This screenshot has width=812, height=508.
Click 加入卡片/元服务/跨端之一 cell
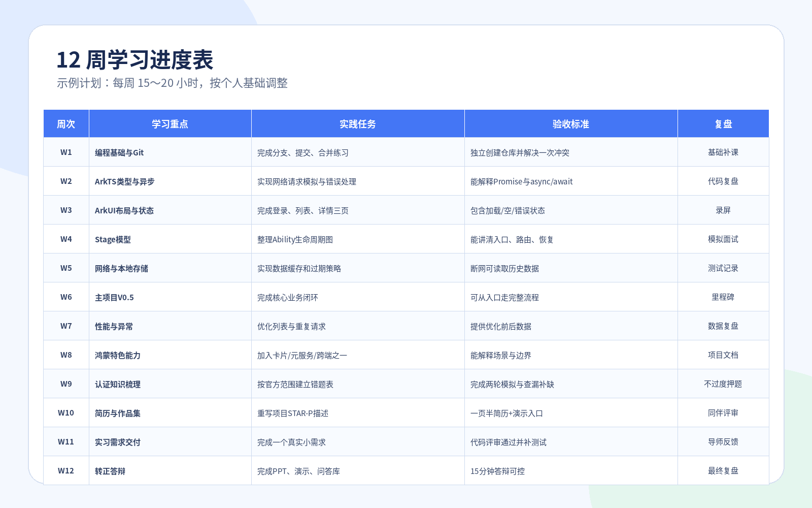(x=358, y=355)
